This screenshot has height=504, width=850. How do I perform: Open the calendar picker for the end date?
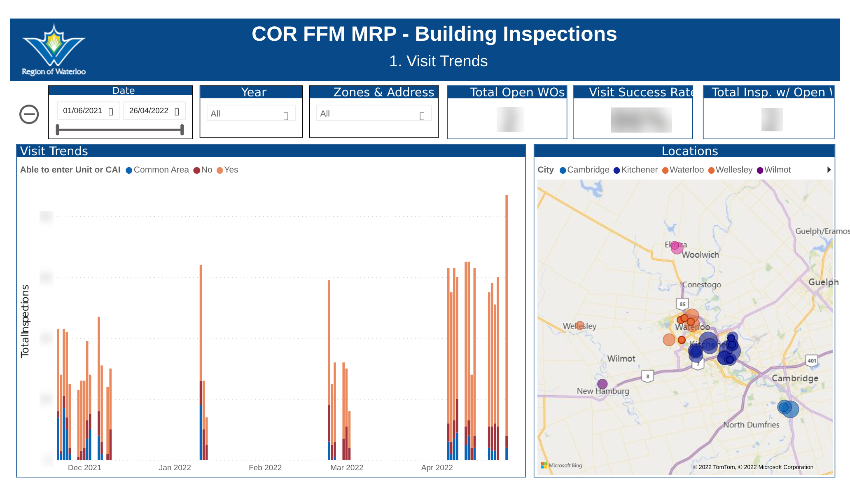[177, 111]
